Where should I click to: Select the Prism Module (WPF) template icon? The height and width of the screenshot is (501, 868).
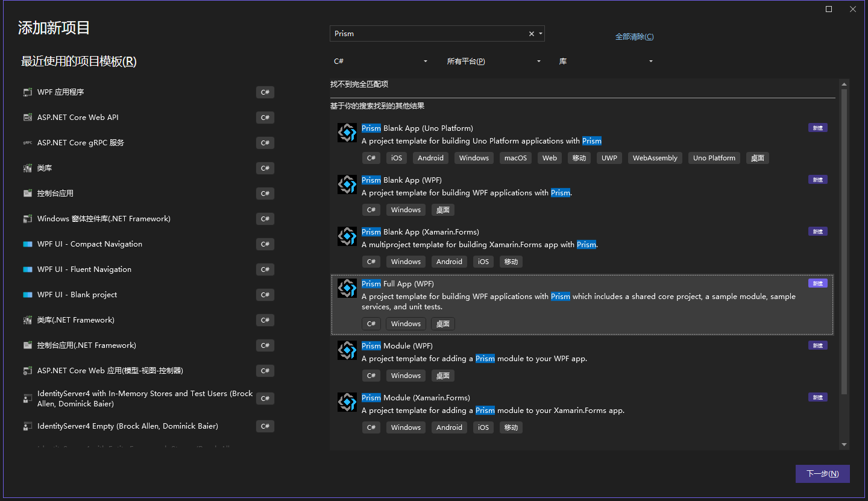[x=347, y=350]
